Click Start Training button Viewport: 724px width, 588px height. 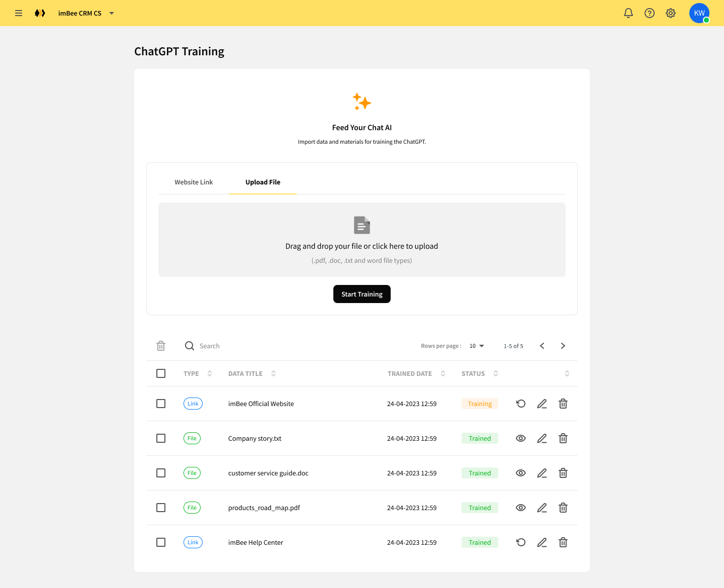(x=362, y=294)
